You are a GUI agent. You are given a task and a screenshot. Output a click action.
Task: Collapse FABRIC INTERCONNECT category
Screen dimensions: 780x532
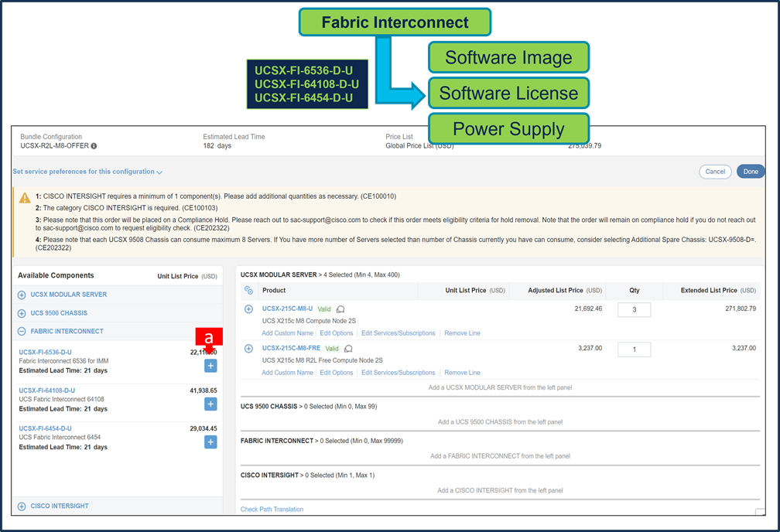(22, 331)
